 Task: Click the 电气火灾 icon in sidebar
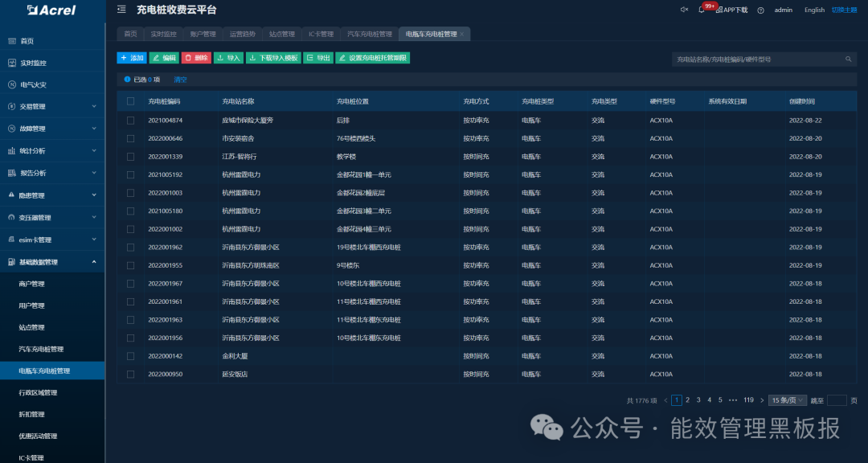11,84
